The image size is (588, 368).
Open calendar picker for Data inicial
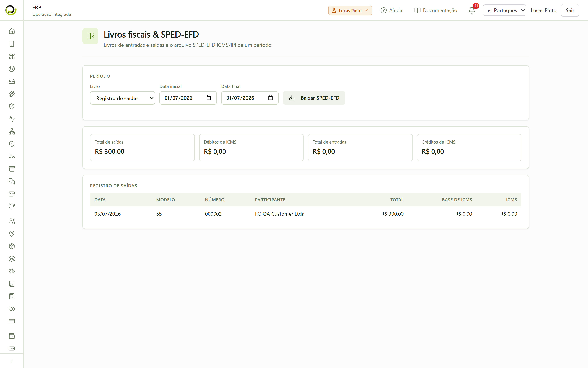(209, 98)
